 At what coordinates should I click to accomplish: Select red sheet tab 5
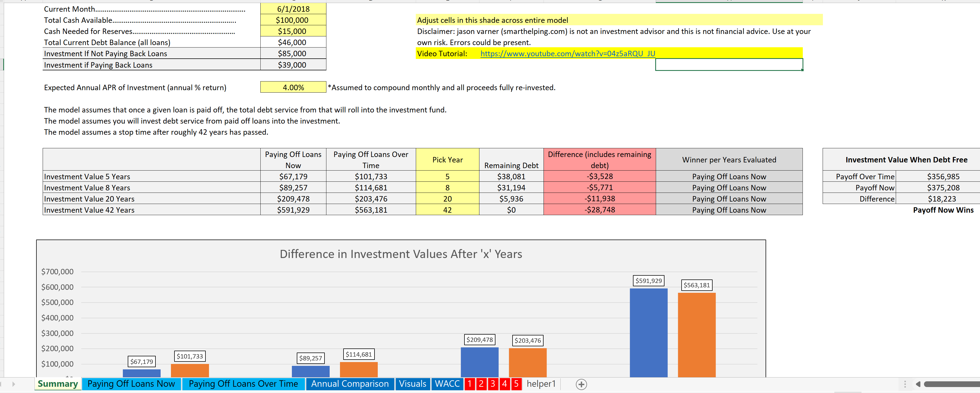click(x=516, y=384)
